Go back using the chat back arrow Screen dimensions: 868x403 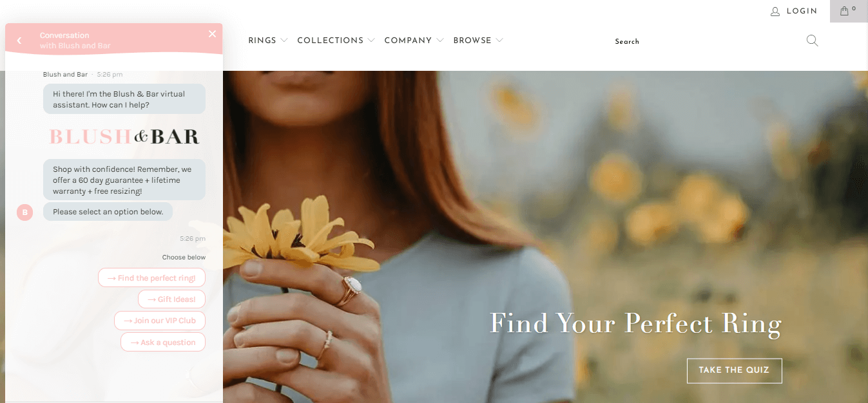coord(19,41)
